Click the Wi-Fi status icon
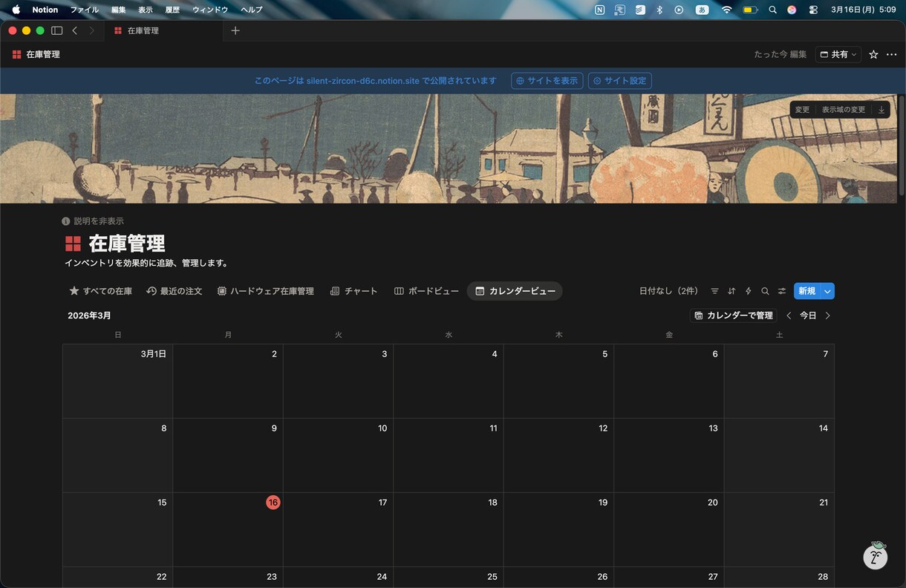The height and width of the screenshot is (588, 906). (x=726, y=10)
